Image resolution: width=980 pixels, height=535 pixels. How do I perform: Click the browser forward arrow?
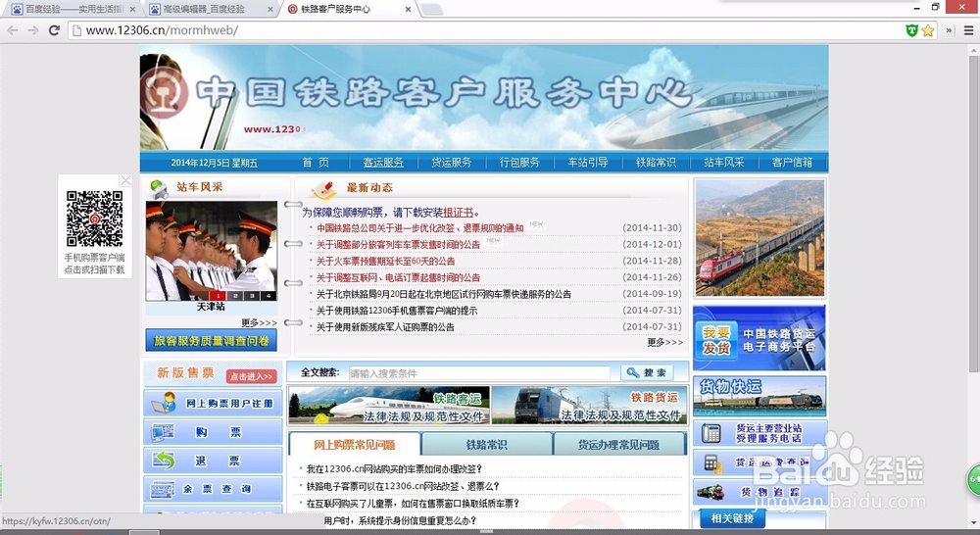33,30
